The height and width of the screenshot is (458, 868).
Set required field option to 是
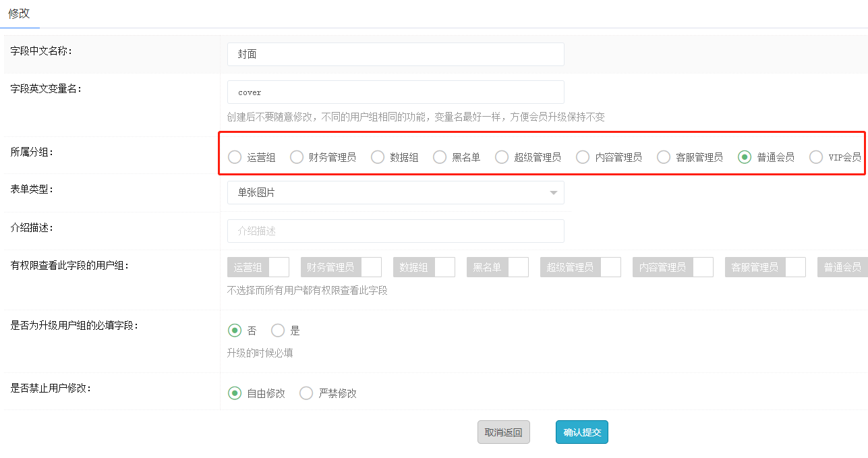278,331
